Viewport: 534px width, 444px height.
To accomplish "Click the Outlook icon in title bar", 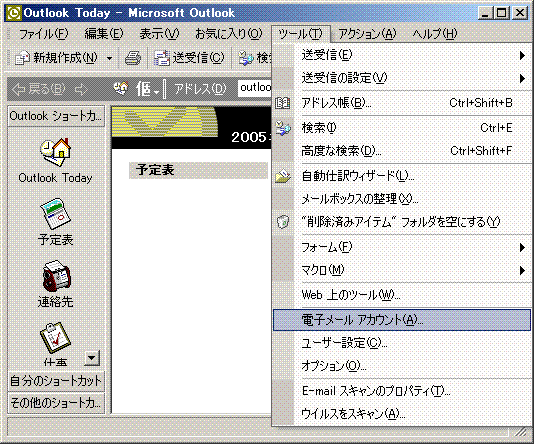I will pyautogui.click(x=14, y=13).
